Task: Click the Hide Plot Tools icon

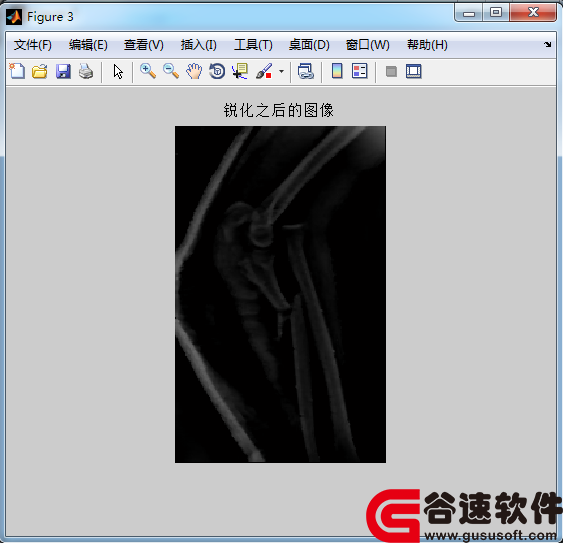Action: coord(391,71)
